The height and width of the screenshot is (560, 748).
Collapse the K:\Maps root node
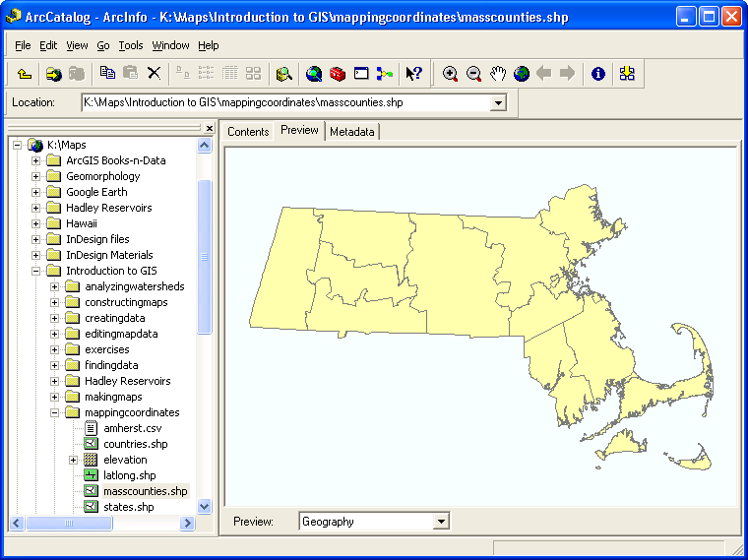pos(17,145)
